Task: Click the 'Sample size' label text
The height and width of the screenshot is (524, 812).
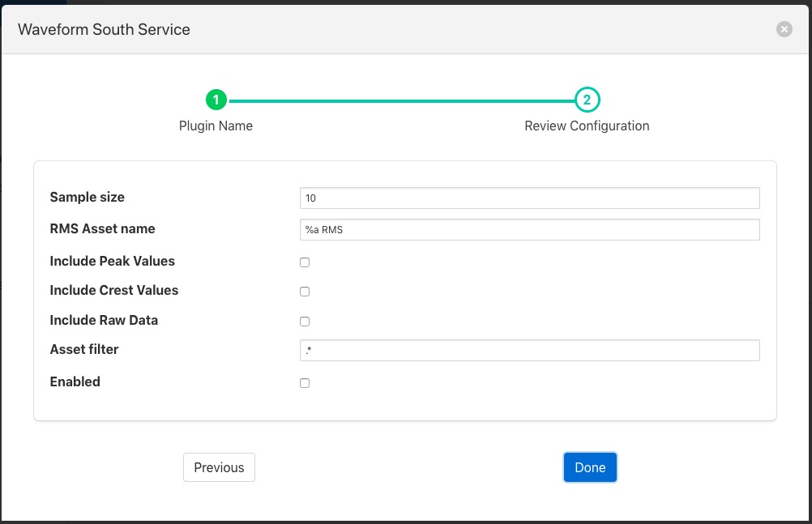Action: click(87, 197)
